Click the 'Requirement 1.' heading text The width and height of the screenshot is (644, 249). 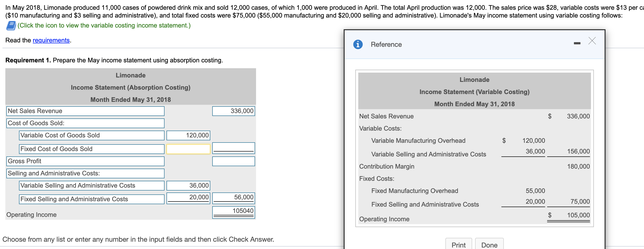tap(28, 60)
